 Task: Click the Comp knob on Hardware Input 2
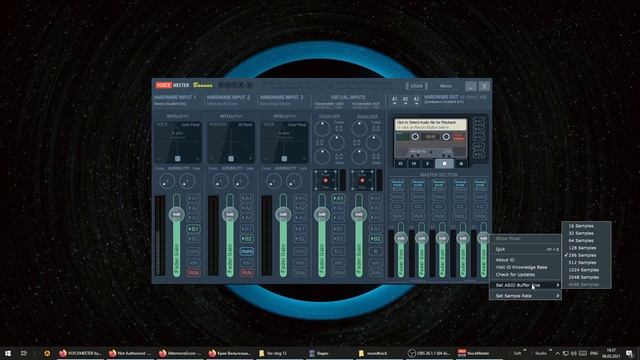[x=220, y=181]
